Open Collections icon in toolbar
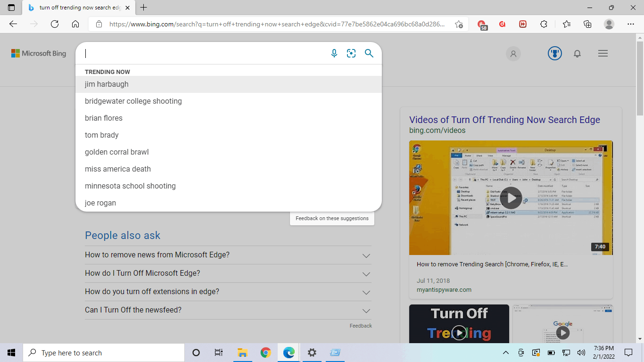 tap(587, 24)
